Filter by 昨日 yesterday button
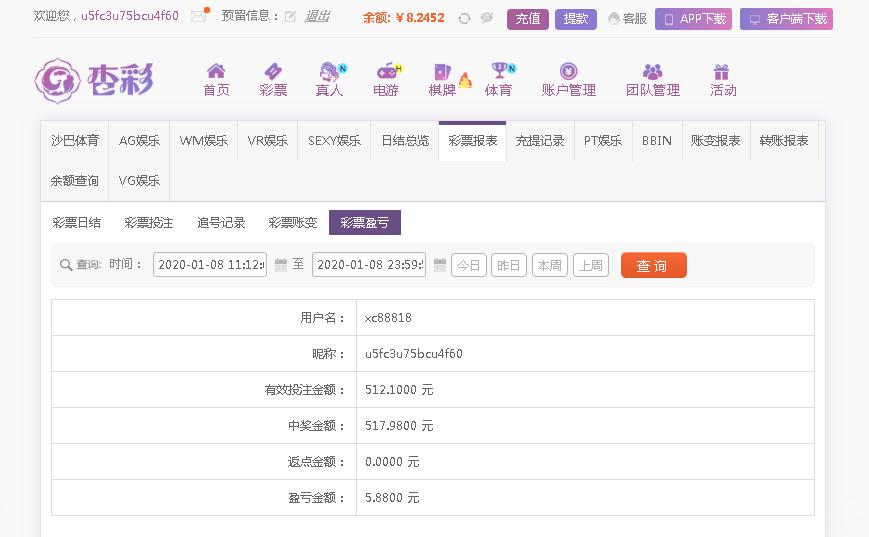The width and height of the screenshot is (869, 537). [x=508, y=265]
